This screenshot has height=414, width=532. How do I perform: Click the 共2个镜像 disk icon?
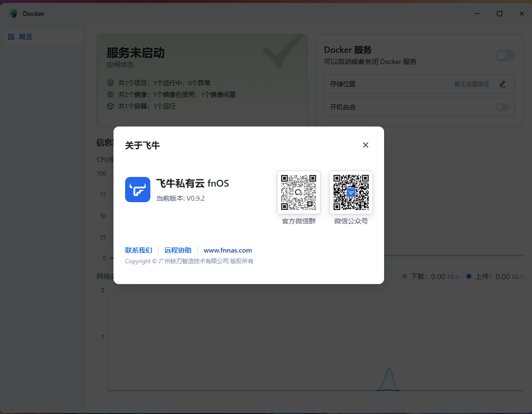111,94
